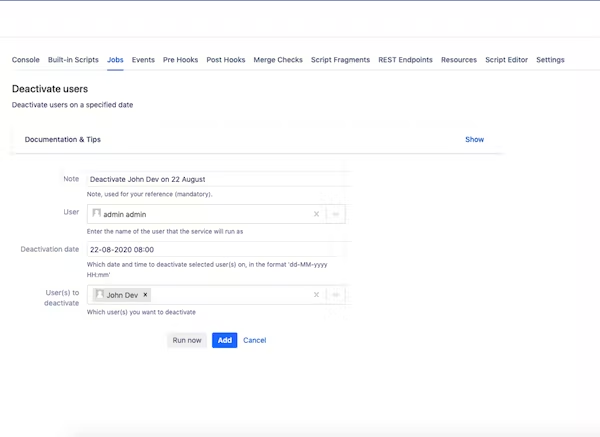
Task: Open the Settings tab
Action: [550, 60]
